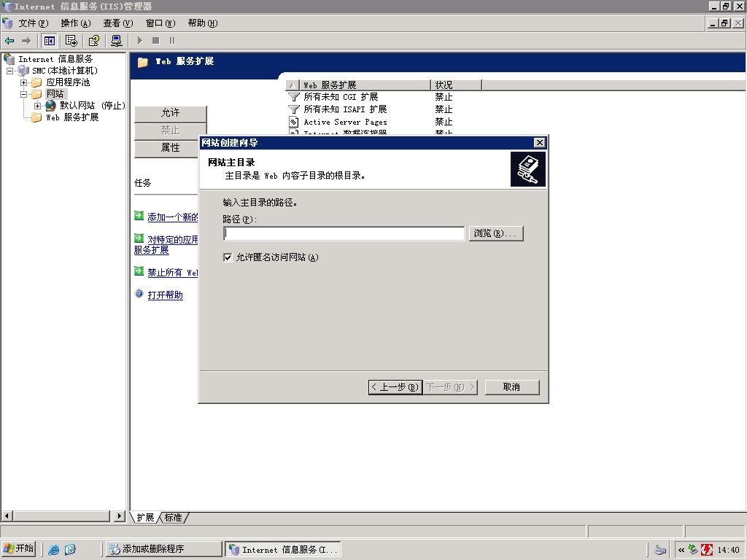Open the 窗口(W) menu

[x=160, y=23]
